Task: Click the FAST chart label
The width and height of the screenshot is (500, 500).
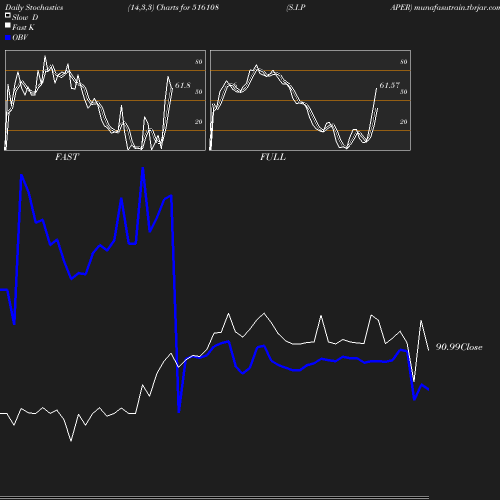Action: pyautogui.click(x=67, y=157)
